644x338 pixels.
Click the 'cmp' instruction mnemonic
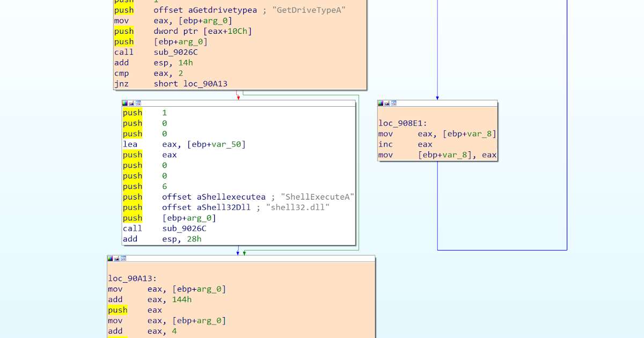click(x=121, y=73)
